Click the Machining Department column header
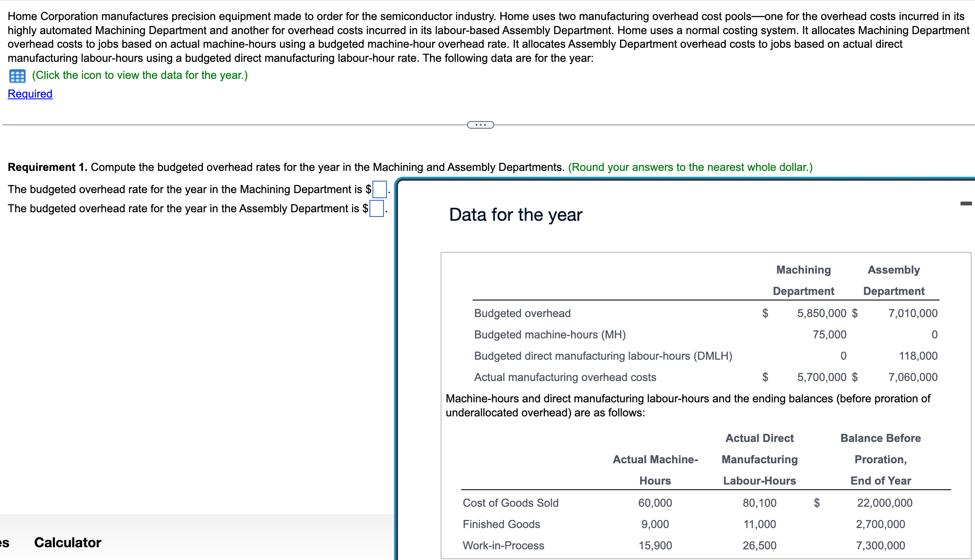 click(803, 280)
